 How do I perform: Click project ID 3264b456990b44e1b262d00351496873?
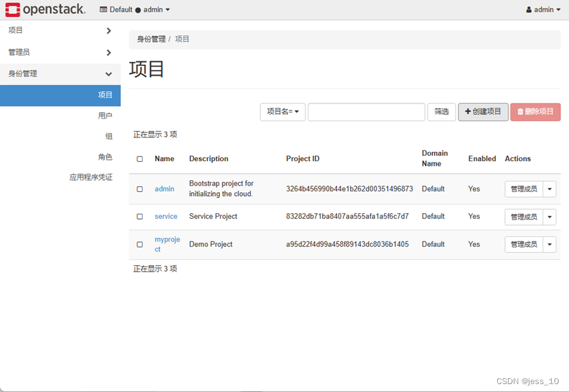click(349, 189)
